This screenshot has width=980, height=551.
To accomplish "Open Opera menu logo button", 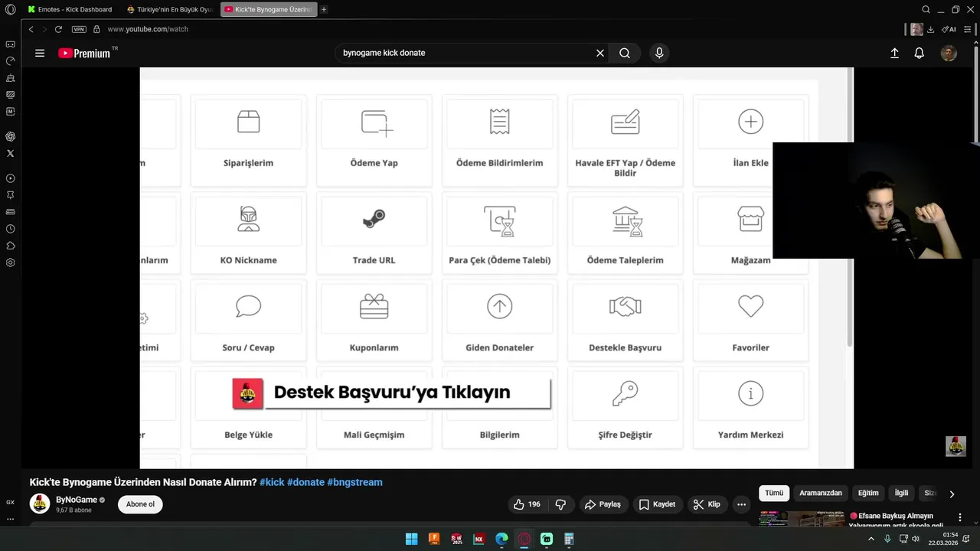I will 10,9.
